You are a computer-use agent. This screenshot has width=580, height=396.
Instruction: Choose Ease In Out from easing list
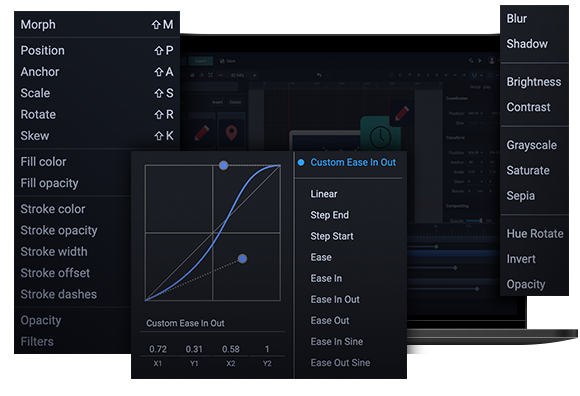tap(335, 299)
